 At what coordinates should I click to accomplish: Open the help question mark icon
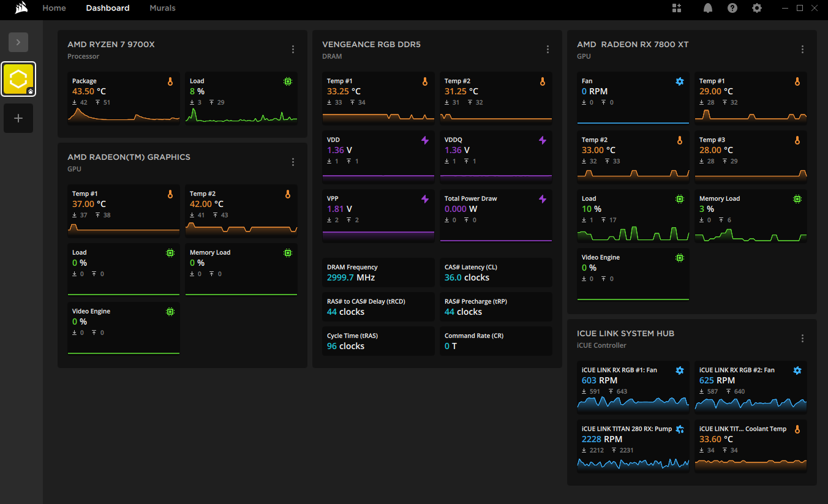click(732, 8)
